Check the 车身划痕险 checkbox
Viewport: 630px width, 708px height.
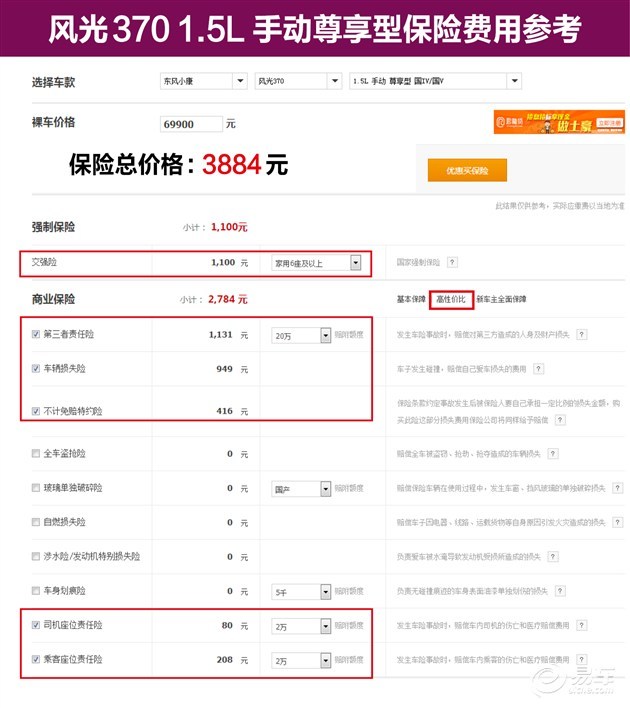(36, 591)
